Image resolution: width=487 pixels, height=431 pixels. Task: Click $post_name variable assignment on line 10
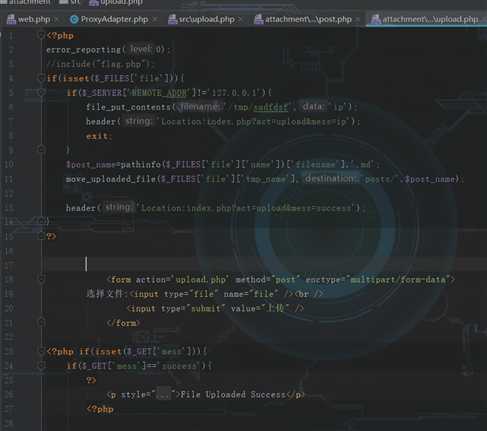91,165
